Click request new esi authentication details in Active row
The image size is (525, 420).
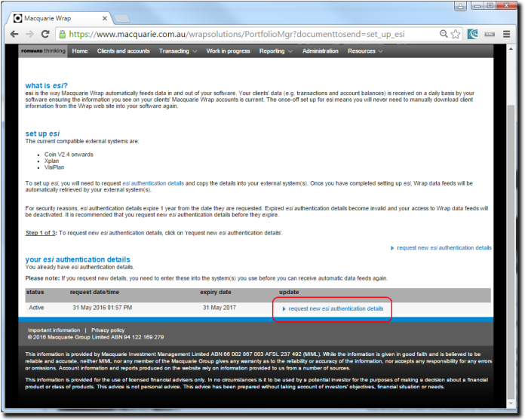pos(333,308)
